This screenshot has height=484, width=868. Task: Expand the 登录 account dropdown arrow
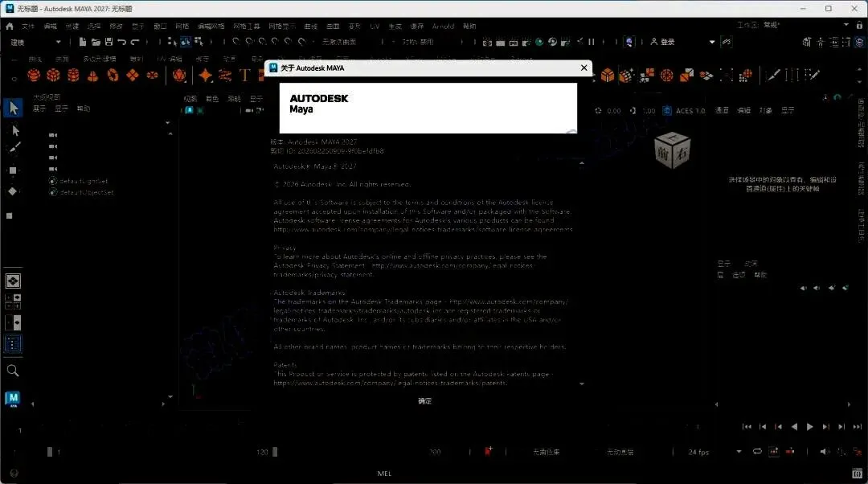pyautogui.click(x=712, y=42)
